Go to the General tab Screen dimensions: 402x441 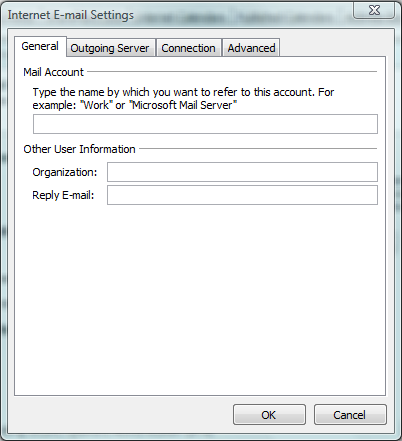point(40,46)
